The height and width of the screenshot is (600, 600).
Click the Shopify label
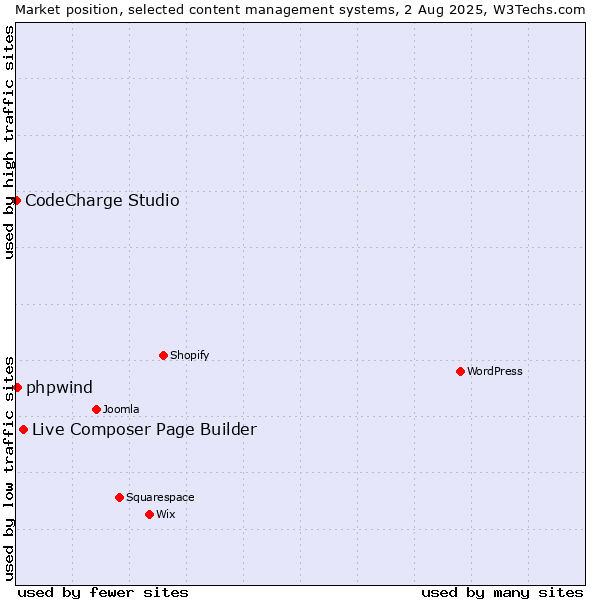189,355
